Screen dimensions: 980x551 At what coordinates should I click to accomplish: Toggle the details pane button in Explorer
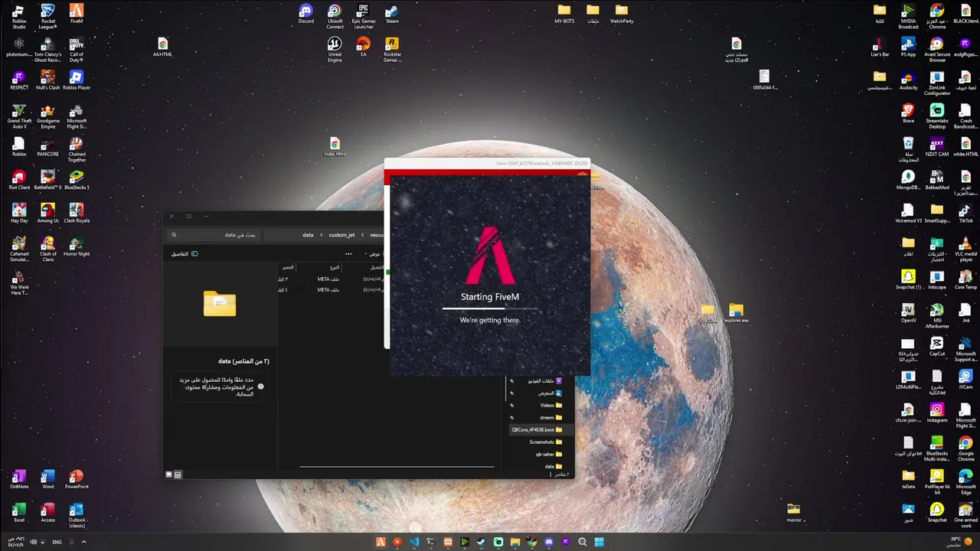(184, 254)
